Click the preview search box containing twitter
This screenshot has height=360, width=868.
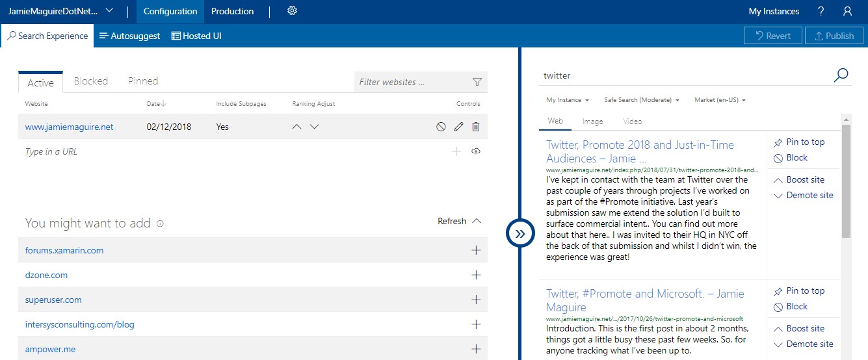pyautogui.click(x=686, y=75)
